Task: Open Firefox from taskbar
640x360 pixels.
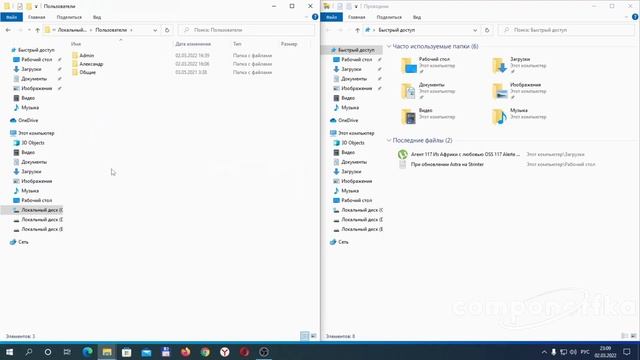Action: click(x=185, y=352)
